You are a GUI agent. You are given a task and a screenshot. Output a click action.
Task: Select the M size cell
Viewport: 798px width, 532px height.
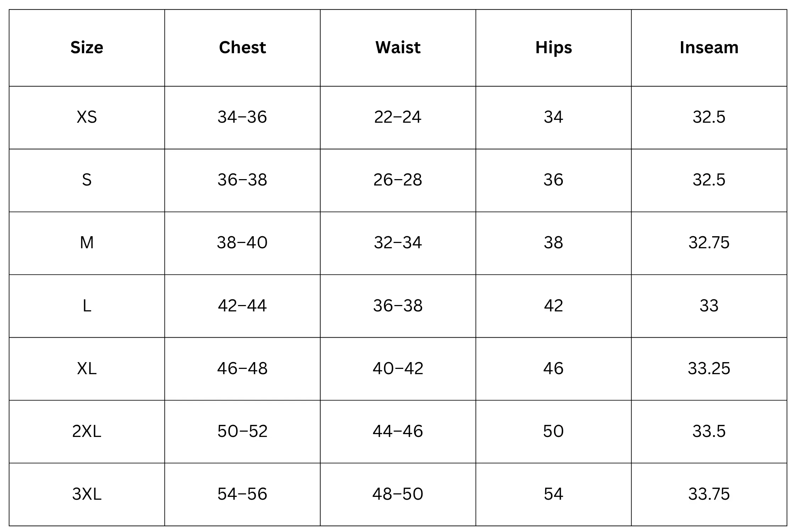pos(87,243)
